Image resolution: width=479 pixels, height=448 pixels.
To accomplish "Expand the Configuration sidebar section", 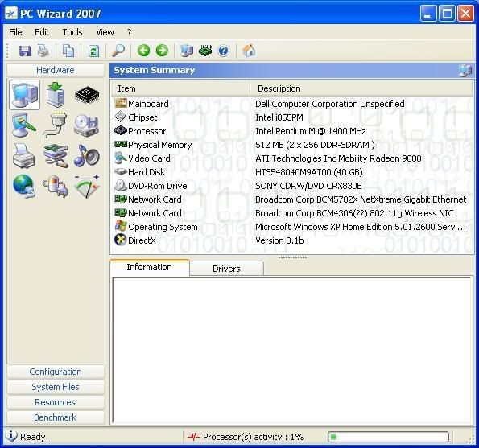I will (x=56, y=372).
